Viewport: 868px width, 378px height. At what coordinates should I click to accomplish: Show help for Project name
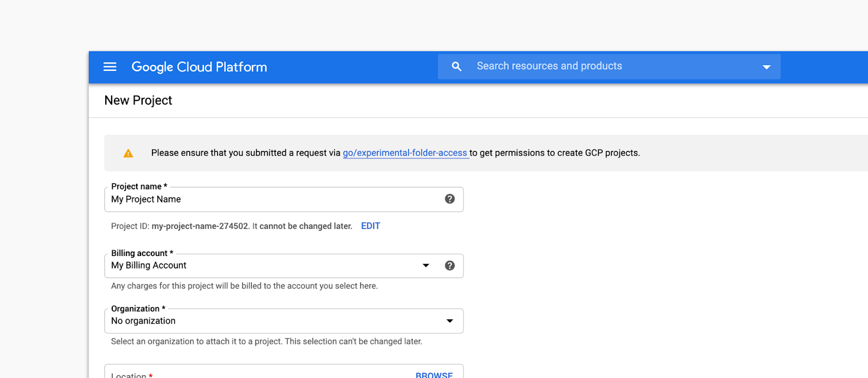[x=450, y=199]
